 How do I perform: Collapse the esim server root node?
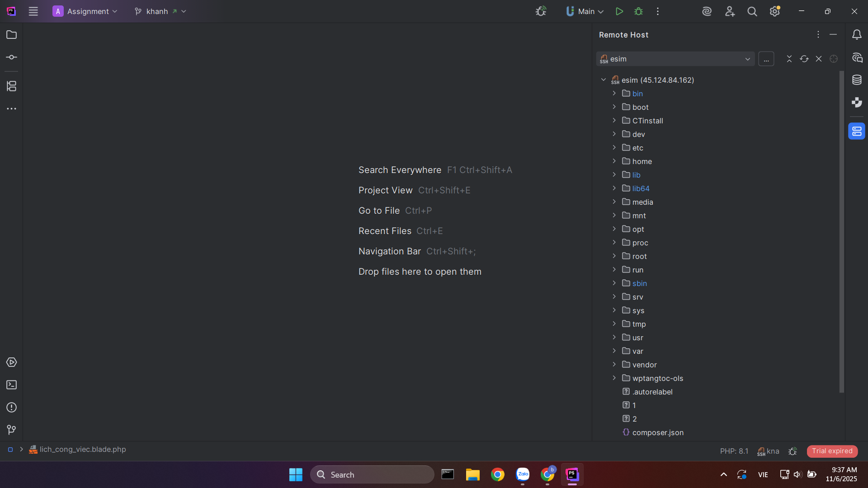coord(603,80)
